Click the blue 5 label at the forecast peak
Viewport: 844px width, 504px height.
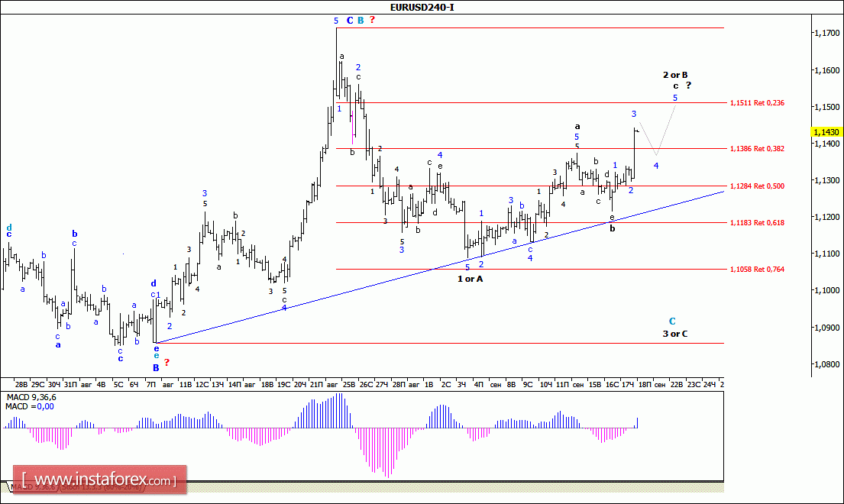[x=675, y=98]
